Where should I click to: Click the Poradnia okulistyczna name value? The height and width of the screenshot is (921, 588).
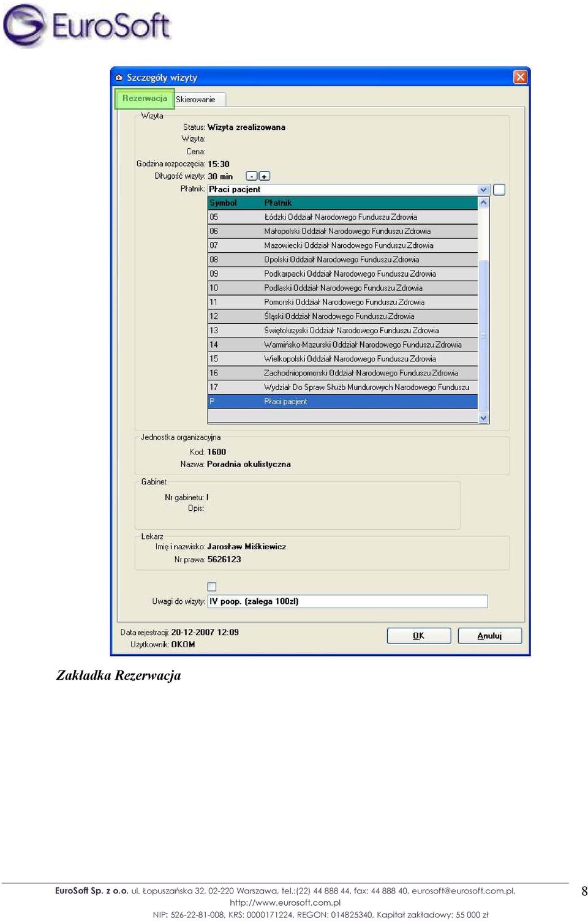coord(249,464)
